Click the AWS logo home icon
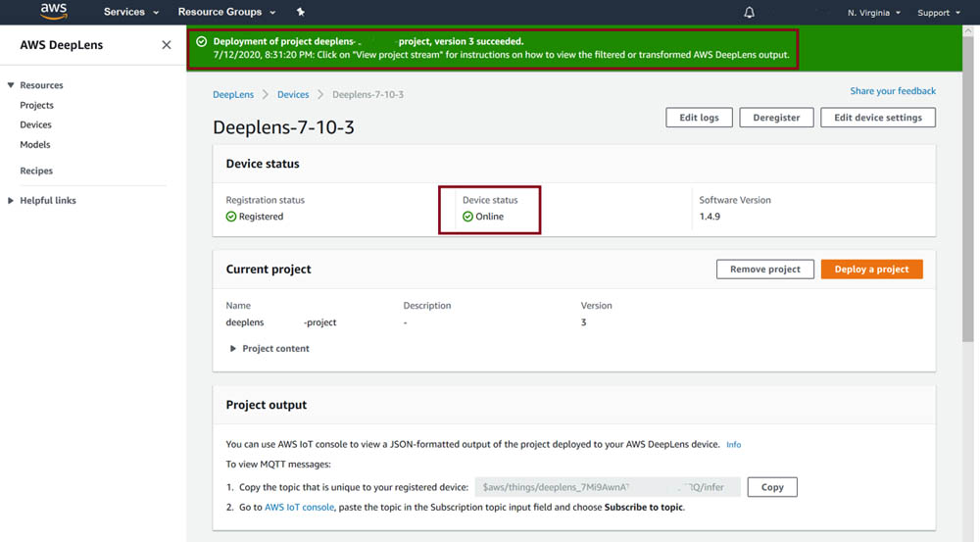 coord(54,11)
